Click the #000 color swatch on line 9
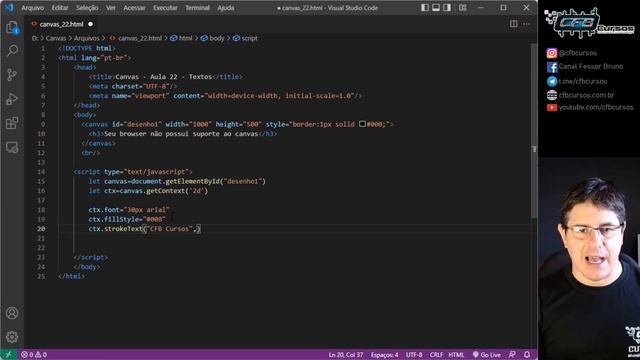Screen dimensions: 640x360 (362, 124)
